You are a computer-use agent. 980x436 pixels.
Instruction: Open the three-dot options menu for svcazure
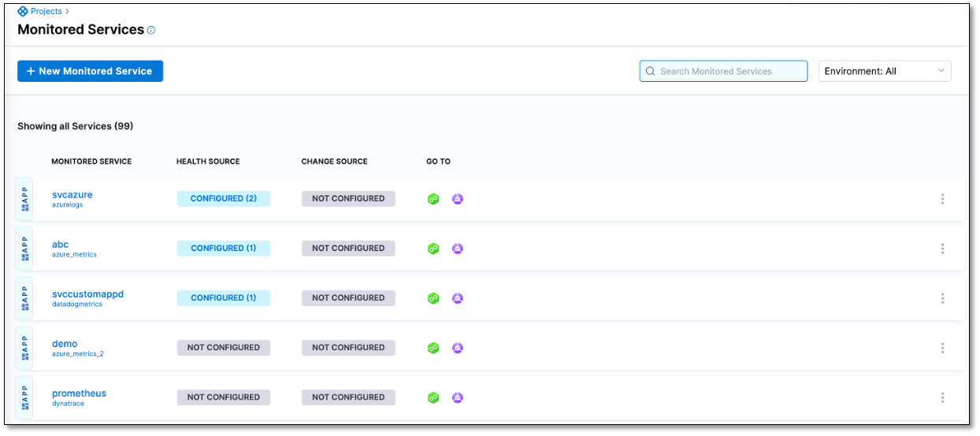click(942, 199)
